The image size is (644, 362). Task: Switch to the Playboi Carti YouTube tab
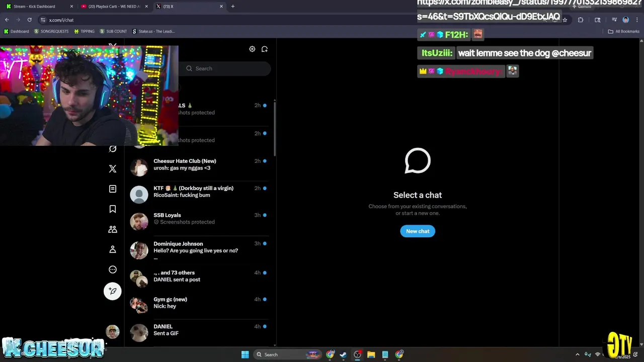point(114,7)
